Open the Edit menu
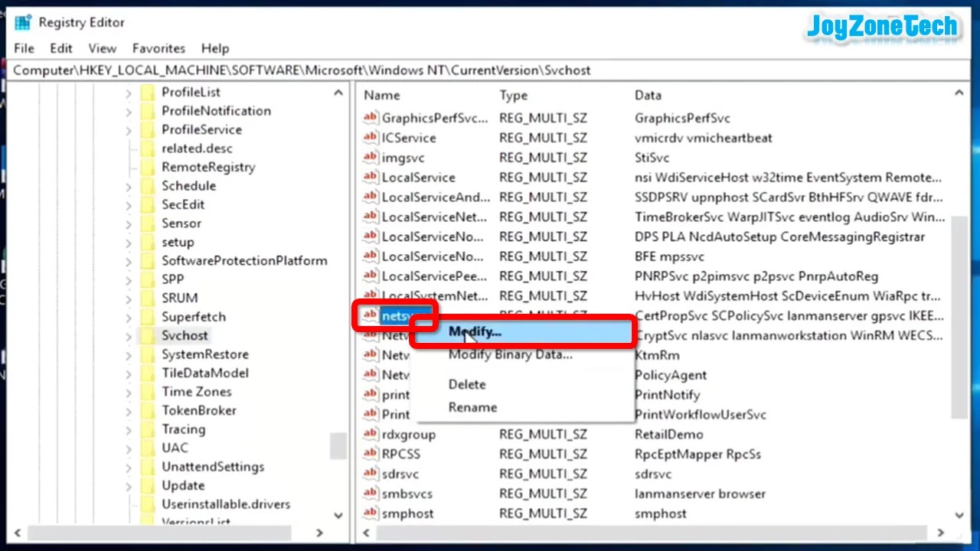Screen dimensions: 980x551 point(61,48)
